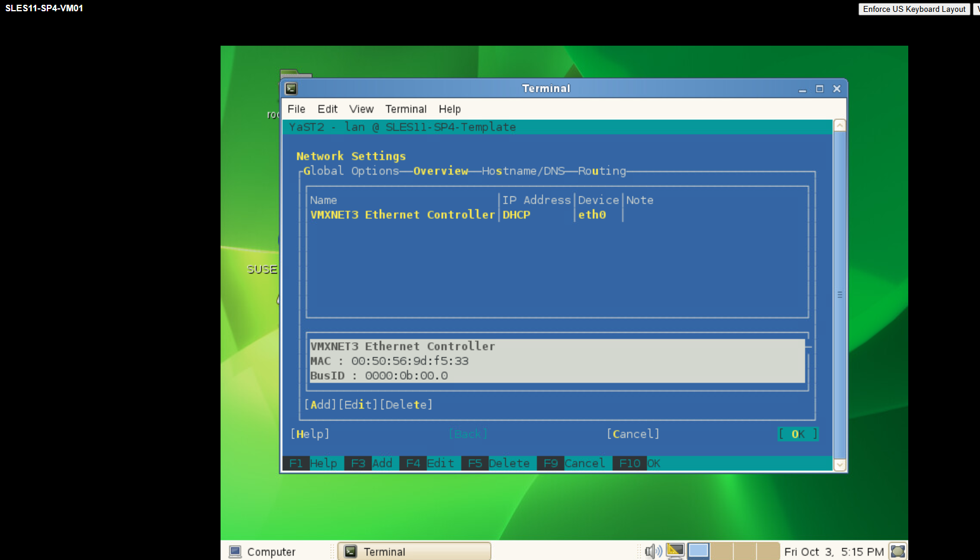Open the File menu
Viewport: 980px width, 560px height.
(x=296, y=109)
